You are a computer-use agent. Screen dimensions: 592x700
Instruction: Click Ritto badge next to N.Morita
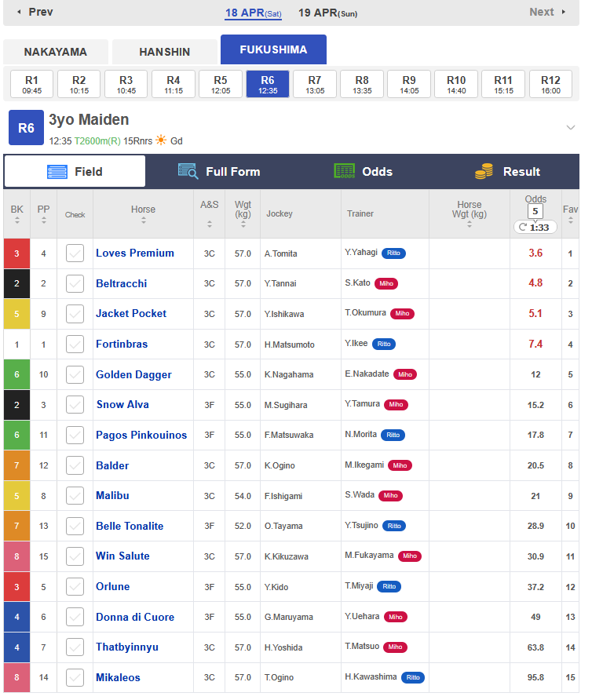[393, 435]
